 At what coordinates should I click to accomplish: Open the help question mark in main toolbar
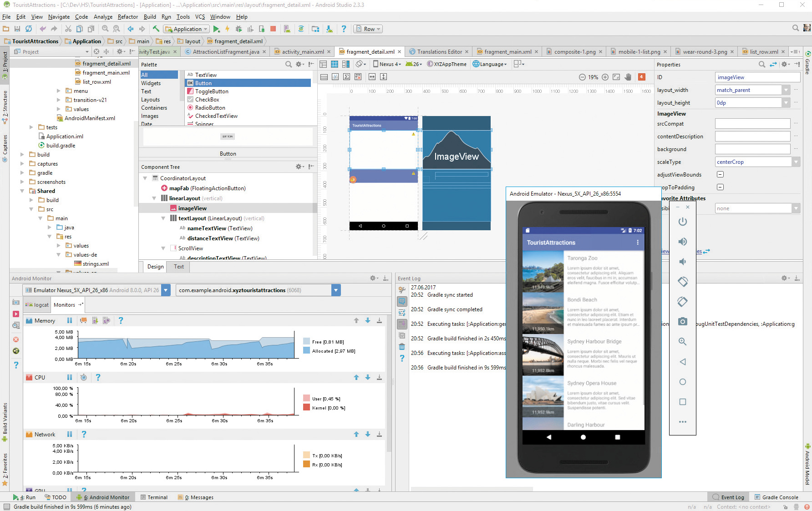point(344,29)
